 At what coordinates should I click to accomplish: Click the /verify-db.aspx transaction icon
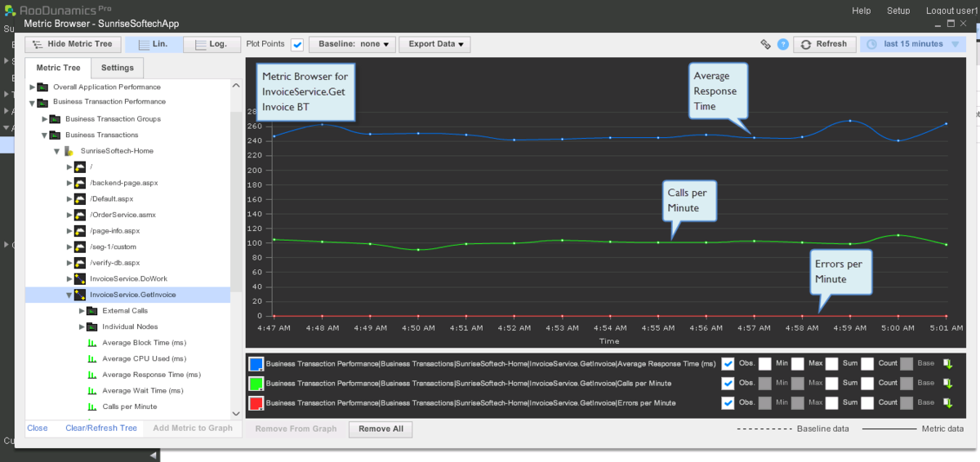[x=80, y=263]
